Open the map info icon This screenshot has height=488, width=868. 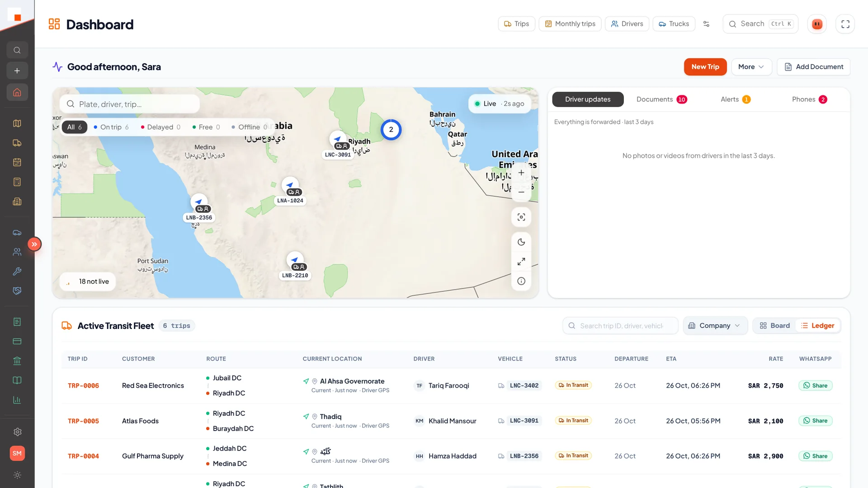[x=521, y=281]
